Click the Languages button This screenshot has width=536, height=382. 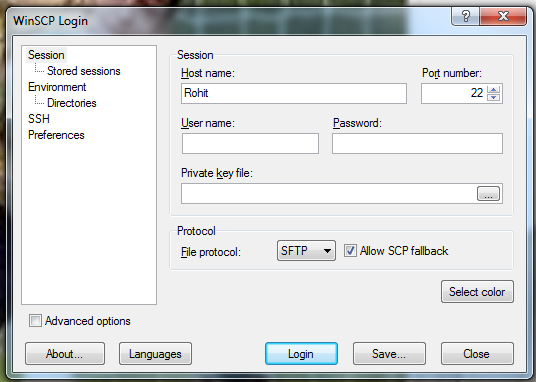[x=155, y=354]
